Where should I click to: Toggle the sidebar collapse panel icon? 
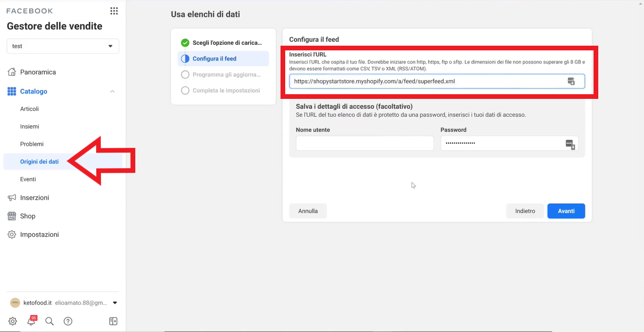[x=113, y=321]
